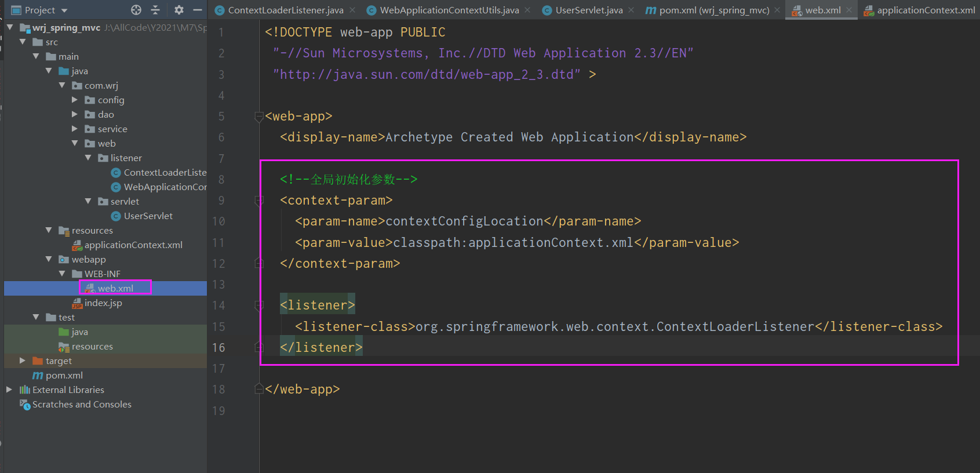Click the locate/select opened file target icon
The height and width of the screenshot is (473, 980).
136,10
